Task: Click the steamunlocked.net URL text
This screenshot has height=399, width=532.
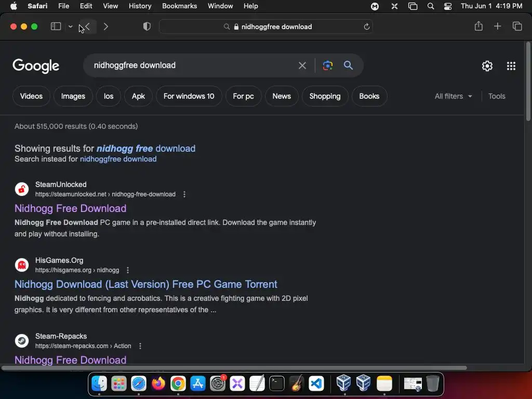Action: point(105,194)
